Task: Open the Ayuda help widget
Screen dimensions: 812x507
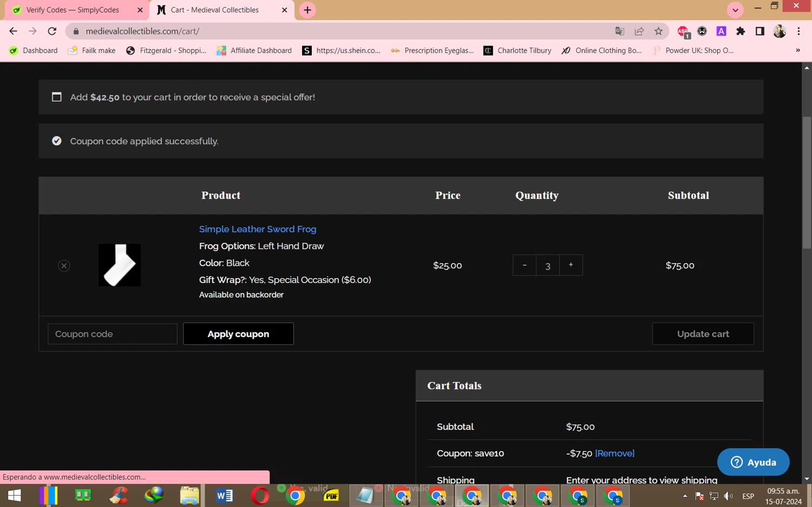Action: [753, 462]
